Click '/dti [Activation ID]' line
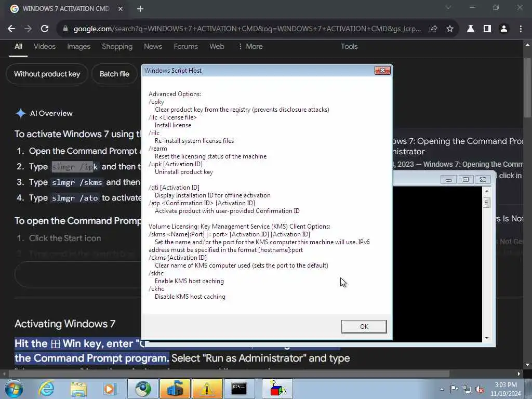 (174, 188)
